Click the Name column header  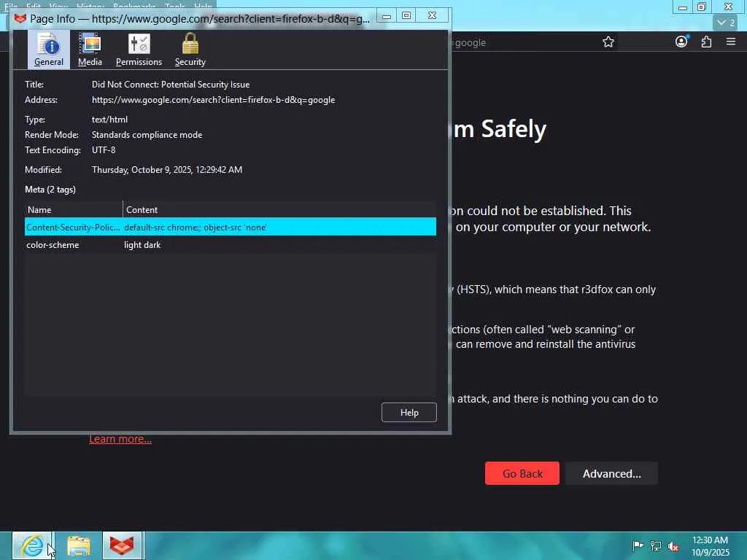pos(74,209)
